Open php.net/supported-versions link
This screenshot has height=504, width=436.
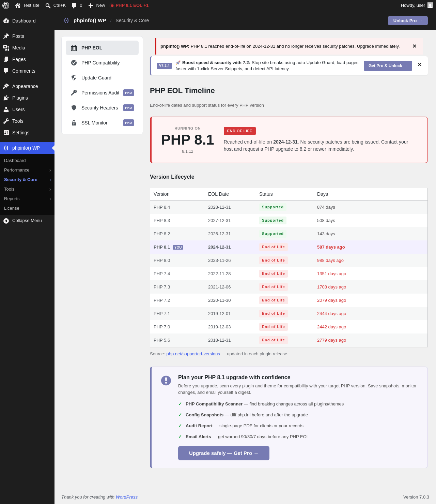pyautogui.click(x=193, y=354)
